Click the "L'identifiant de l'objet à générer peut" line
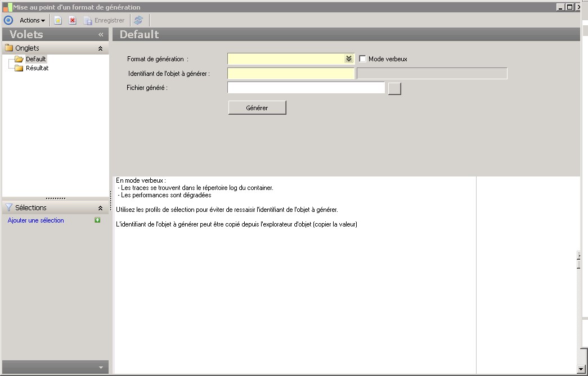The height and width of the screenshot is (376, 588). (x=237, y=224)
